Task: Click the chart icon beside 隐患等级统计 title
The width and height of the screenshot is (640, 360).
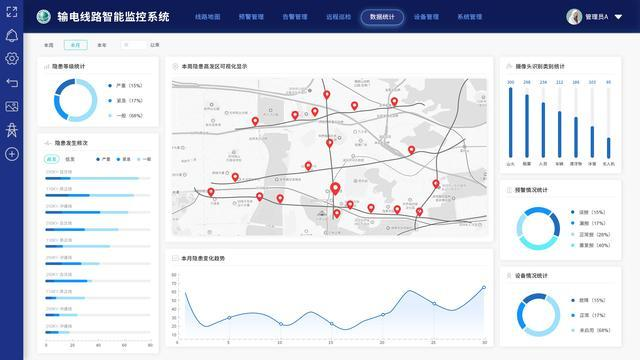Action: pyautogui.click(x=47, y=67)
